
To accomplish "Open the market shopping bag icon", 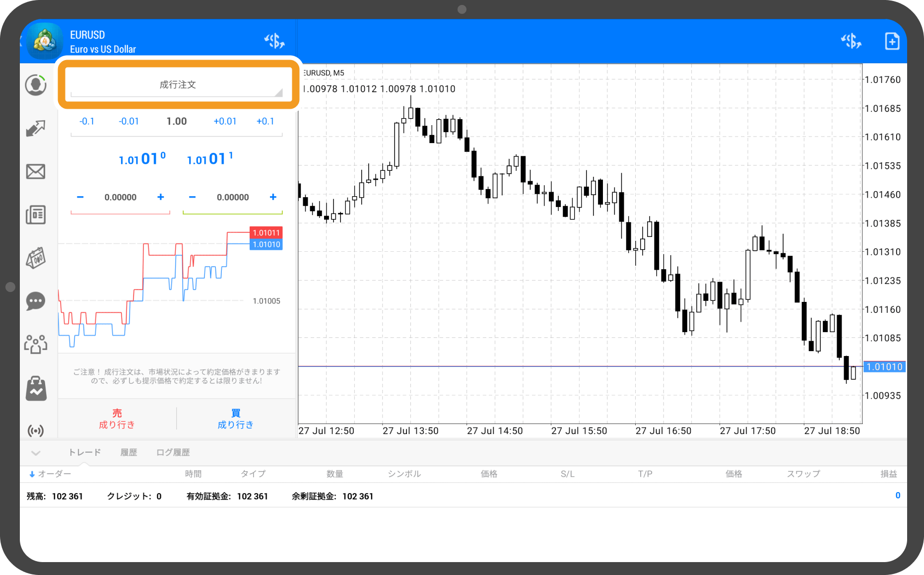I will point(36,388).
